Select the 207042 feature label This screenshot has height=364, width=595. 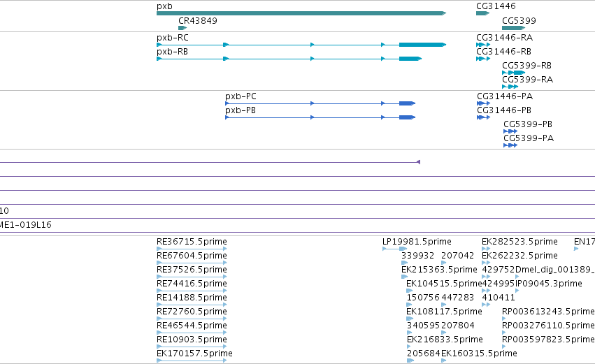(x=457, y=256)
